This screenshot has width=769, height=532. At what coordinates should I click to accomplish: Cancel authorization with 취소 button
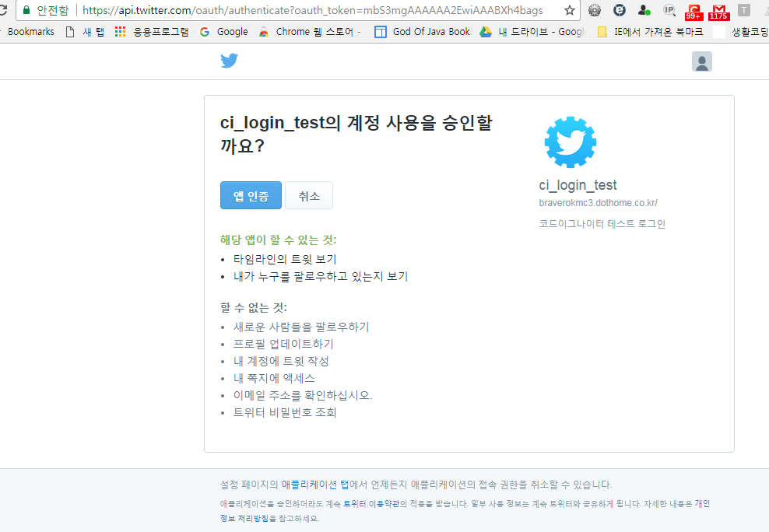(x=309, y=195)
